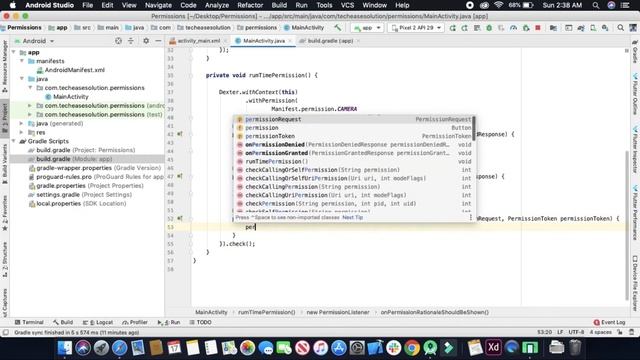Viewport: 640px width, 360px height.
Task: Click tool window quick access icon bottom-left
Action: 5,332
